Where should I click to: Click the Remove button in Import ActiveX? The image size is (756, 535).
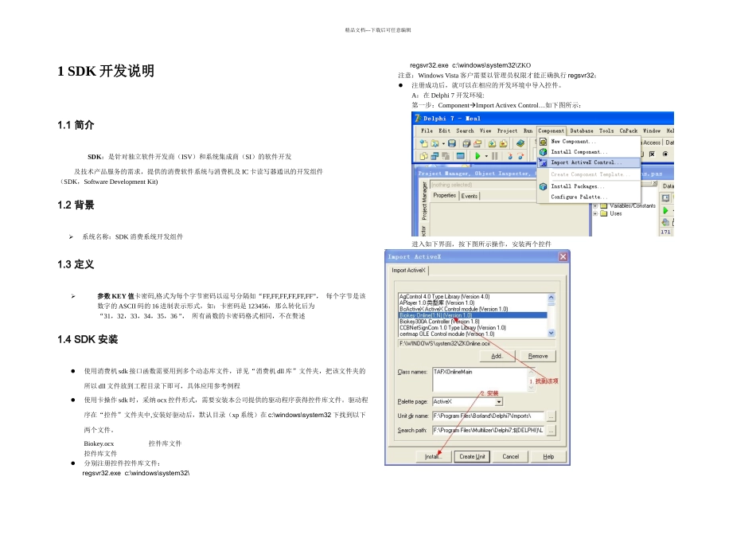click(538, 356)
